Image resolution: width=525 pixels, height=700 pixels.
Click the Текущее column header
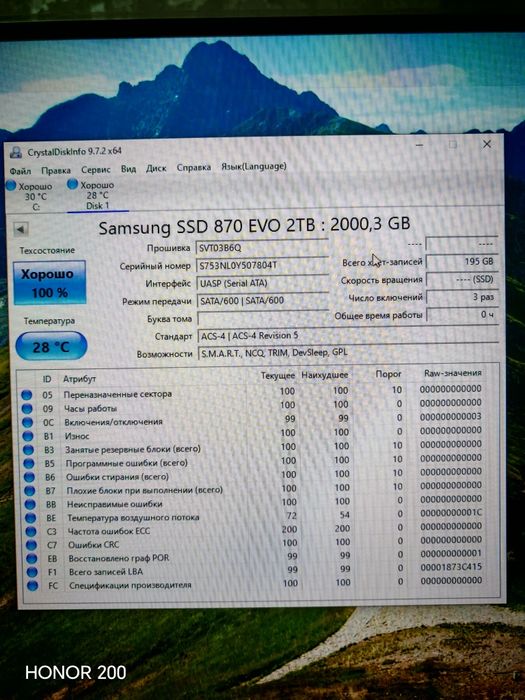click(278, 375)
